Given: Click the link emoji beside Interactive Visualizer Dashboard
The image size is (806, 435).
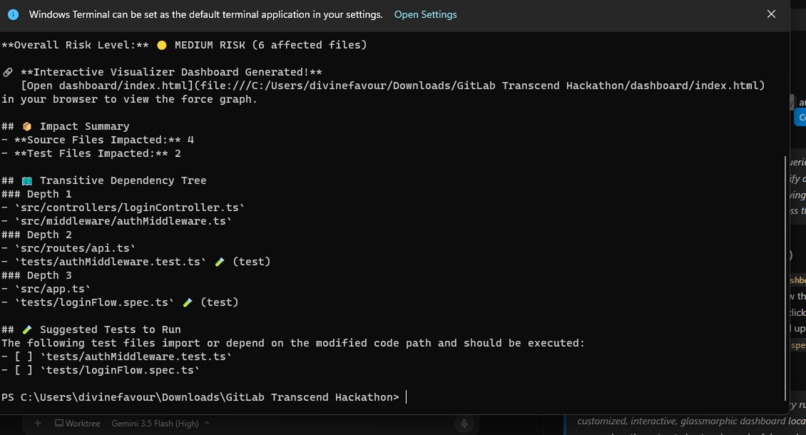Looking at the screenshot, I should coord(8,72).
